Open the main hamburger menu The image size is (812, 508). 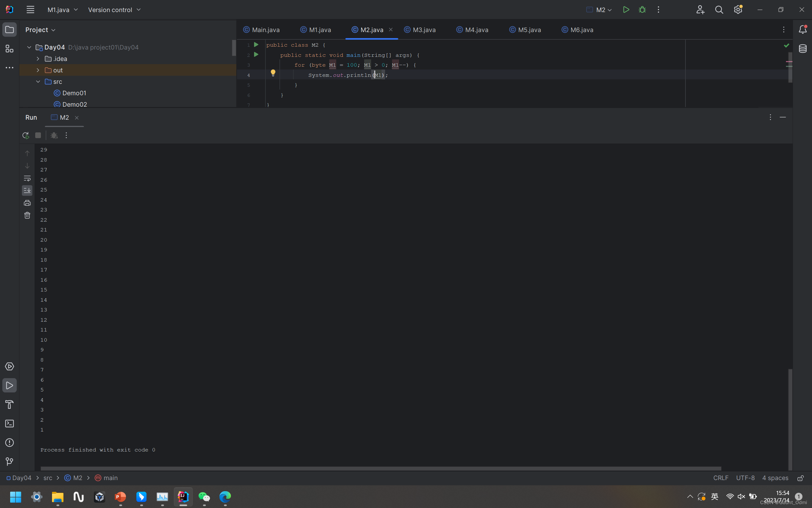(30, 10)
